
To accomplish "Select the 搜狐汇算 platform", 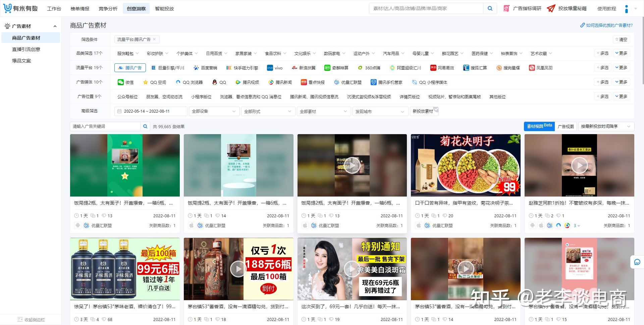I will click(475, 68).
